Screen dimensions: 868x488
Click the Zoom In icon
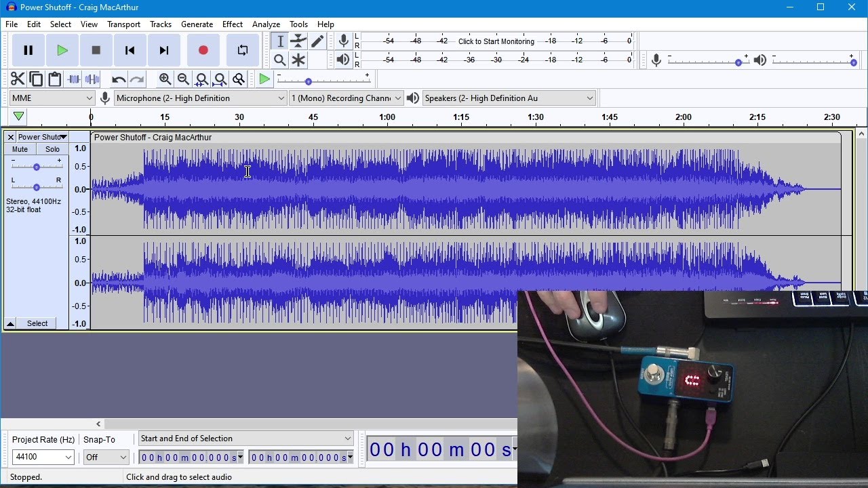coord(165,79)
